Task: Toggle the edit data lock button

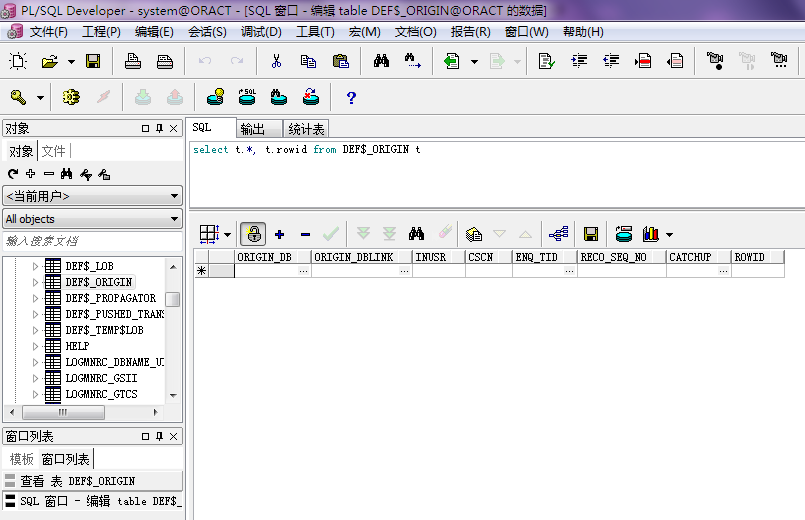Action: pyautogui.click(x=253, y=234)
